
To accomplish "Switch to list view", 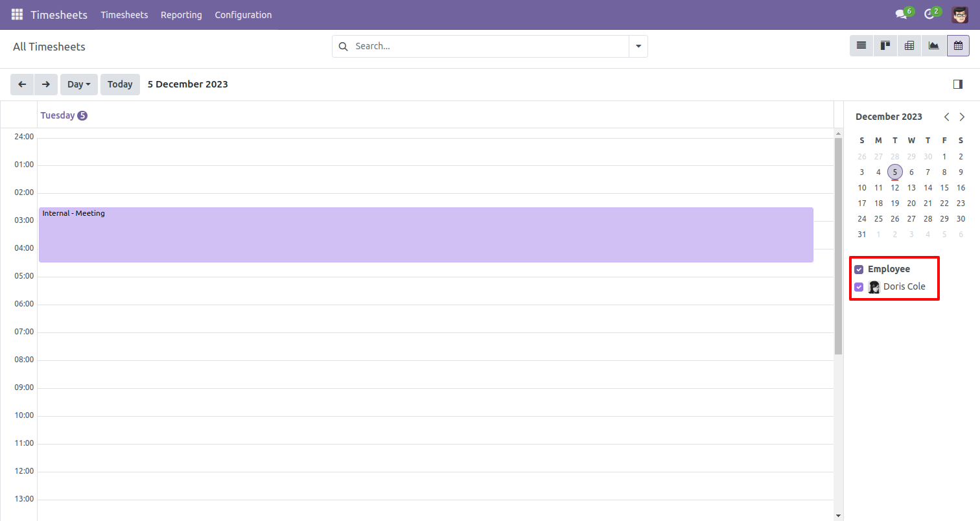I will (x=861, y=46).
